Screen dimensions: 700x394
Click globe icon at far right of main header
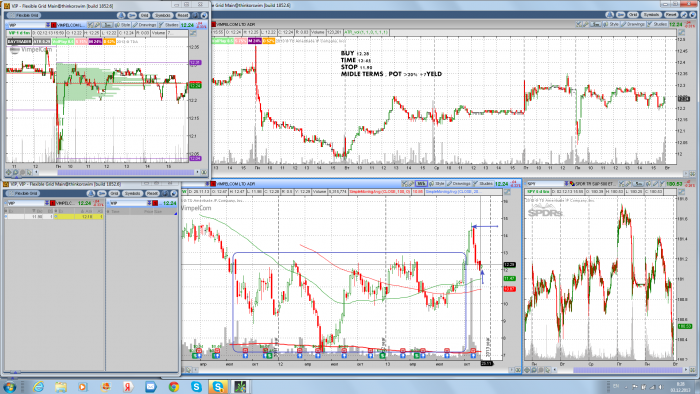coord(692,15)
